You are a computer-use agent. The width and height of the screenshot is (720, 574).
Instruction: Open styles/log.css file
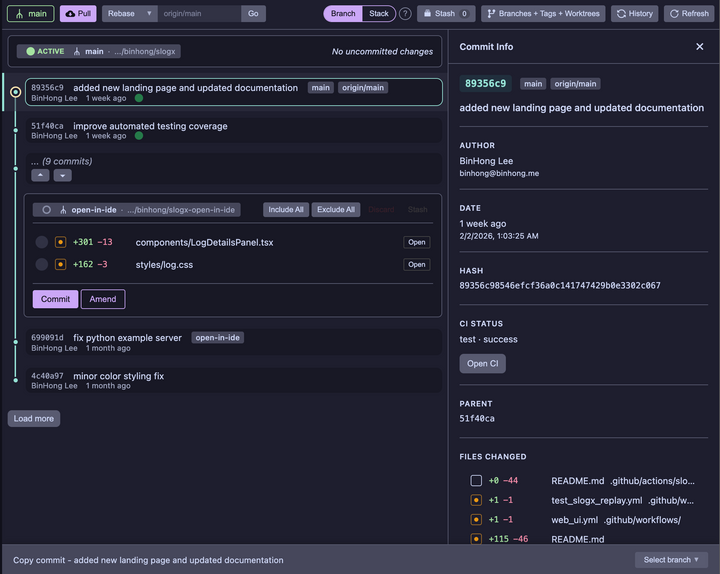[x=416, y=264]
